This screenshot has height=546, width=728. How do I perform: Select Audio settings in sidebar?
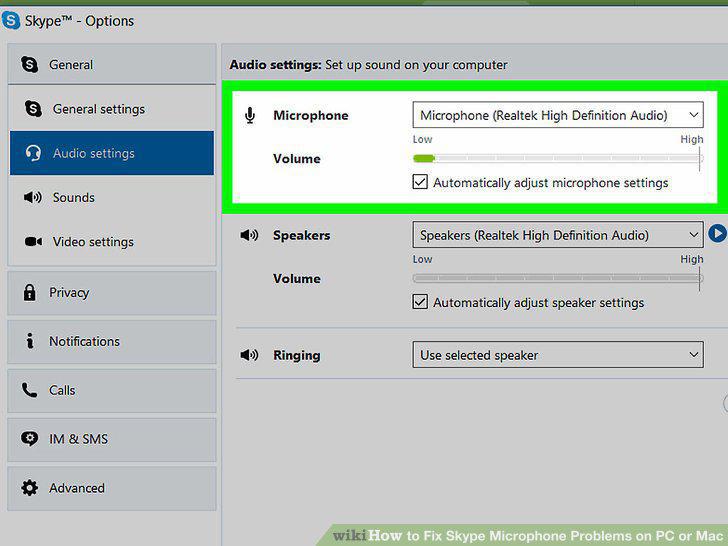(112, 153)
